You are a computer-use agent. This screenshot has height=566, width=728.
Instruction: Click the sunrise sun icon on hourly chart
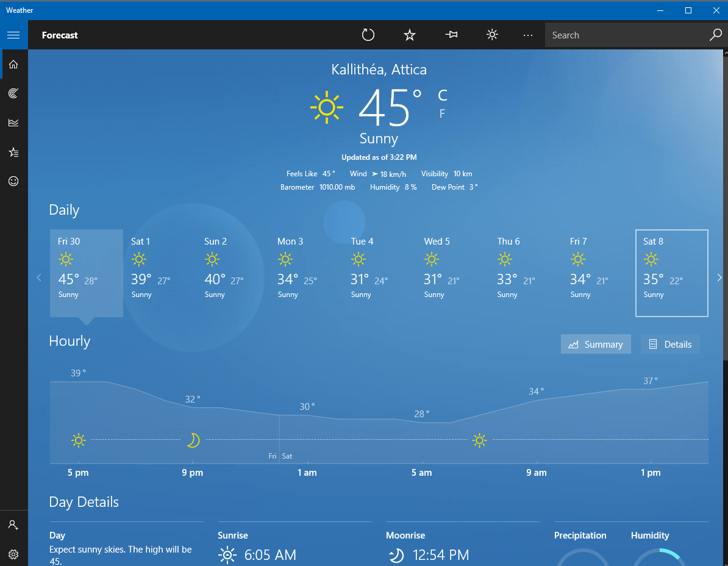[480, 440]
